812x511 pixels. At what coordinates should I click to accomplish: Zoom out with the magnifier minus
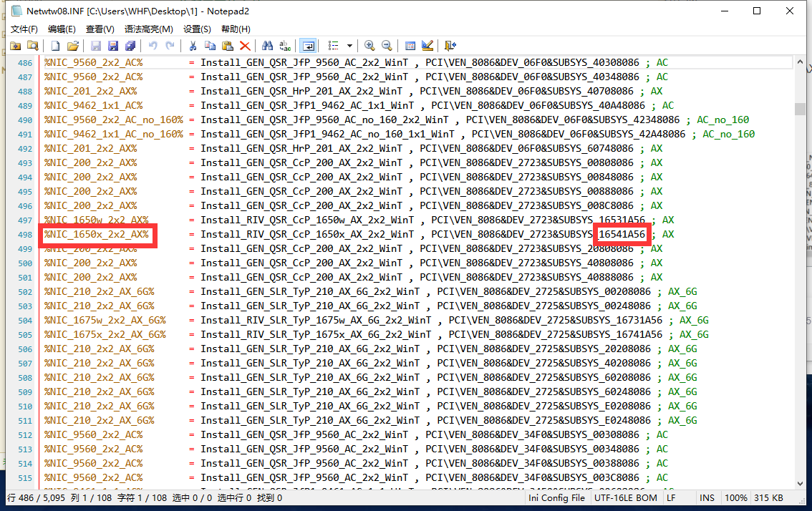click(387, 46)
